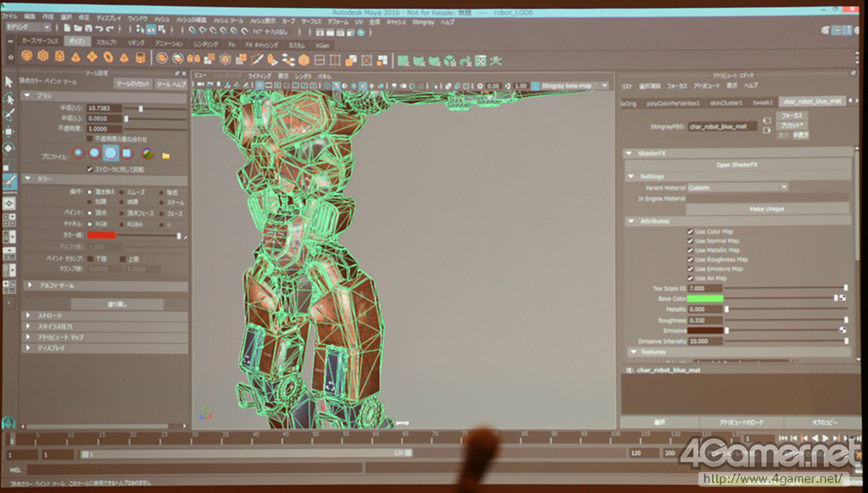
Task: Create a polygon plane from the shelf
Action: (92, 57)
